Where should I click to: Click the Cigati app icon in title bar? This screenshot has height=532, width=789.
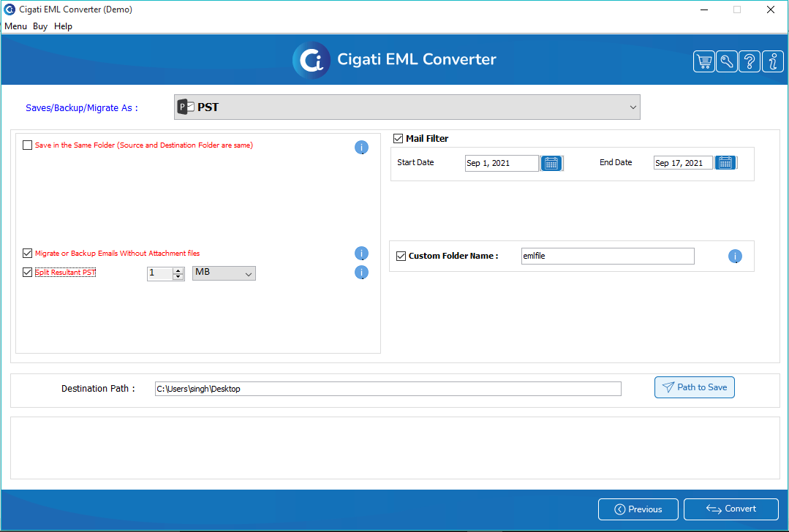(10, 9)
